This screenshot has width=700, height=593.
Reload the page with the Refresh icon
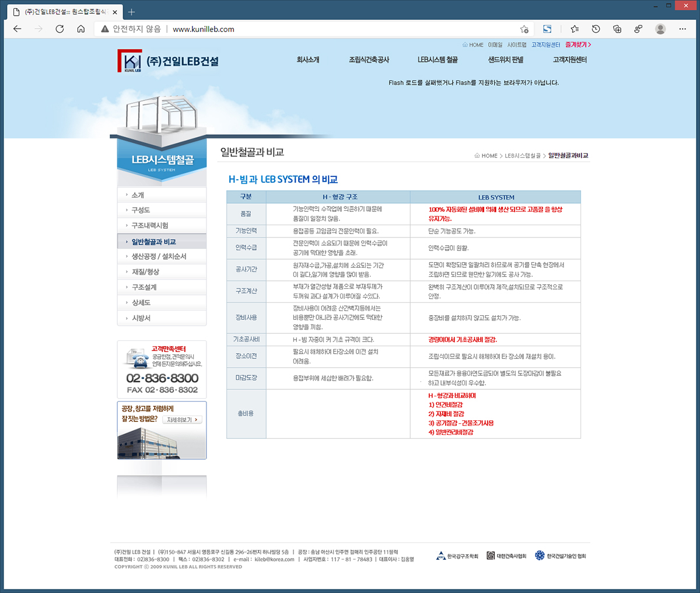point(60,29)
